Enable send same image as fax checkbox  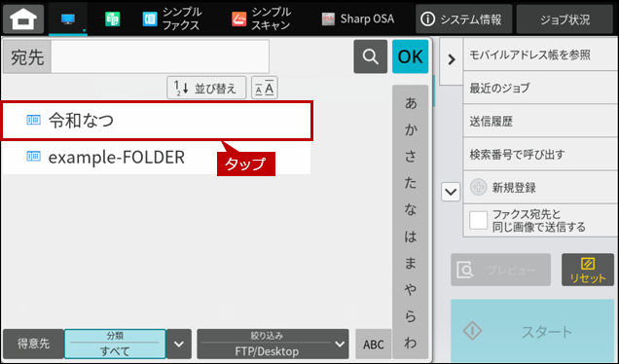click(478, 220)
